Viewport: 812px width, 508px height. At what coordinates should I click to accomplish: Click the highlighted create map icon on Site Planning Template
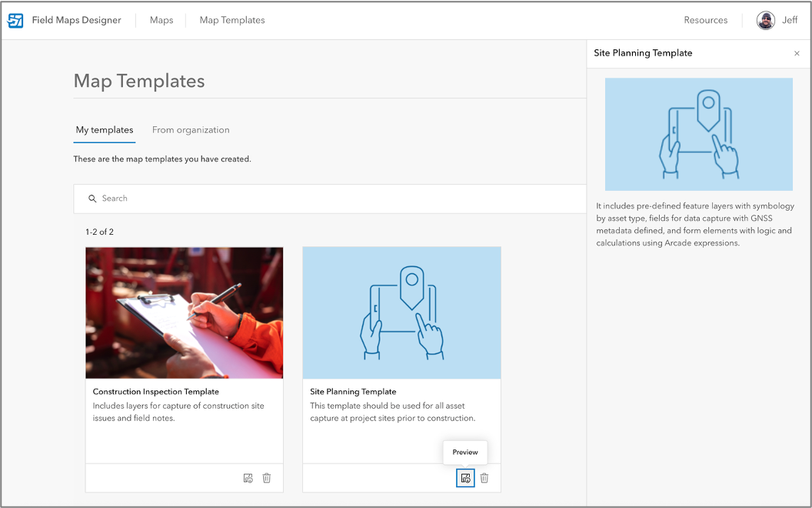(465, 478)
